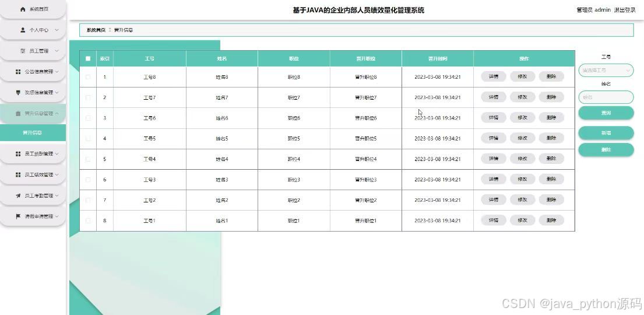Click the grid icon for 公告信息管理
Image resolution: width=644 pixels, height=315 pixels.
(18, 72)
